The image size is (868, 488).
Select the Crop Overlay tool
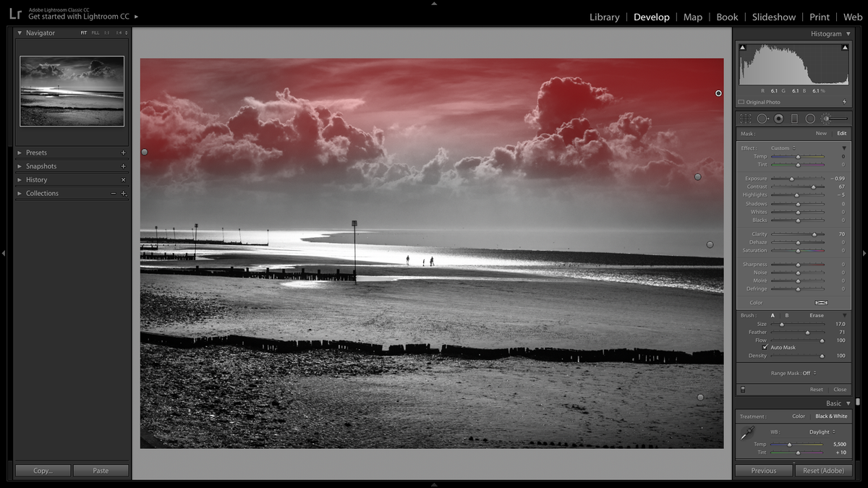click(746, 119)
